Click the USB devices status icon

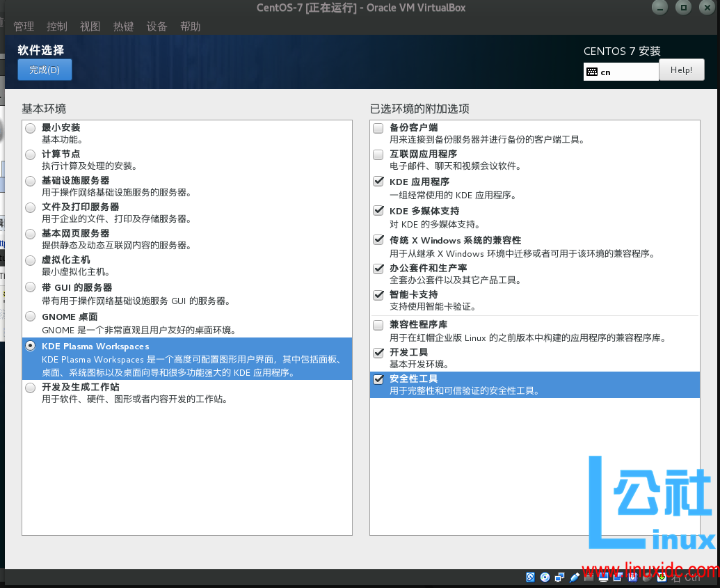[x=575, y=578]
